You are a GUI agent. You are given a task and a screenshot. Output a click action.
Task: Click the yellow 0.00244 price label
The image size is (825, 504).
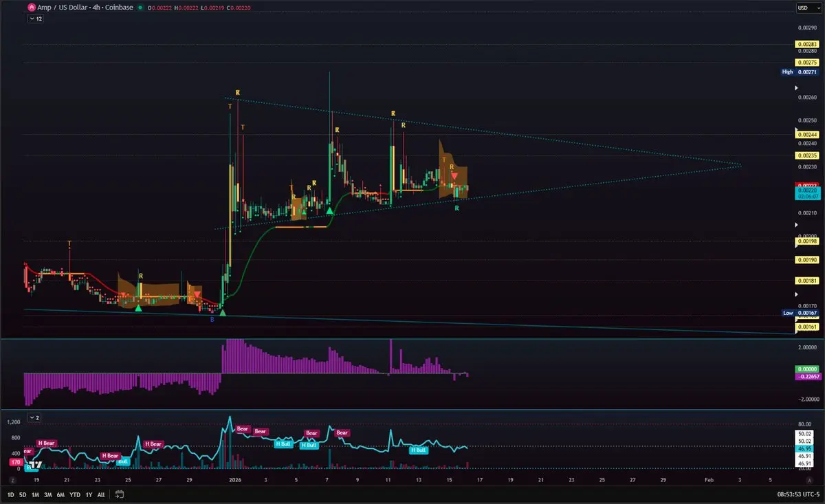pyautogui.click(x=807, y=135)
